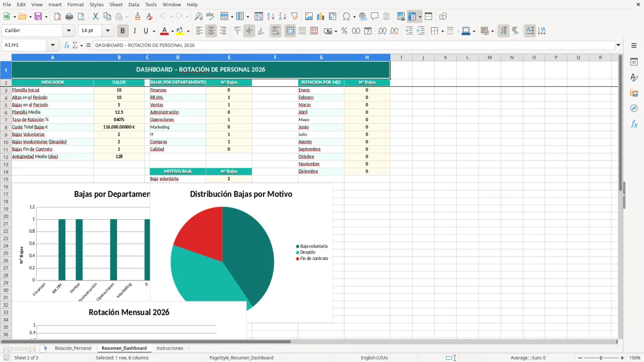Switch to Instrucciones sheet tab
This screenshot has height=362, width=644.
point(170,348)
